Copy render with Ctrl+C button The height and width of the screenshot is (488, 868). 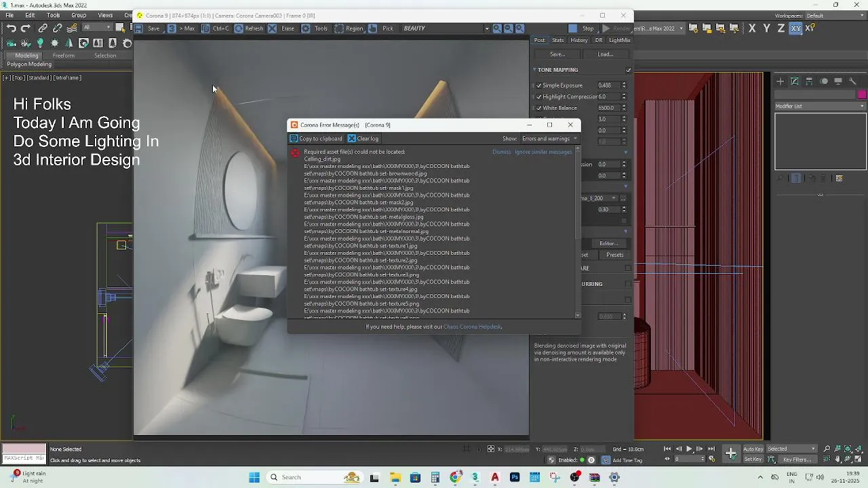coord(215,28)
